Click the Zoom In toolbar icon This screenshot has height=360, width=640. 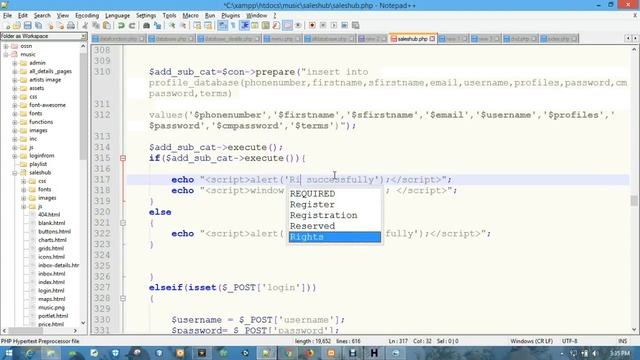pos(172,26)
